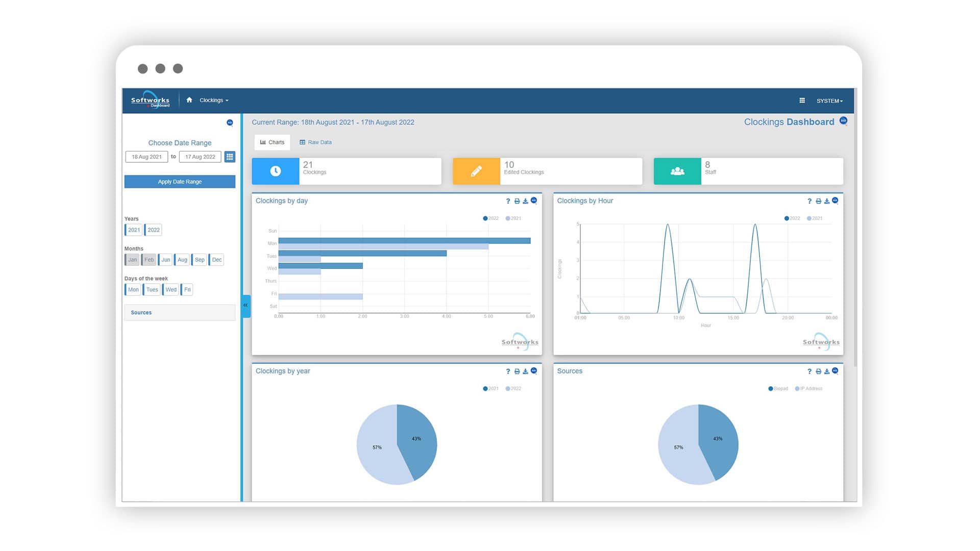Open the date range calendar picker icon
Screen dimensions: 980x551
[x=230, y=157]
